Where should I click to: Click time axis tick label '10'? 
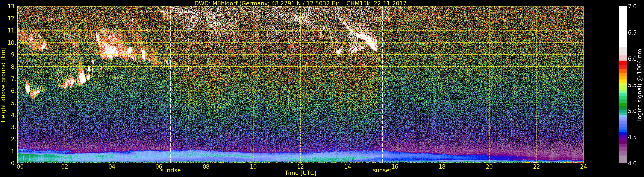pyautogui.click(x=253, y=167)
